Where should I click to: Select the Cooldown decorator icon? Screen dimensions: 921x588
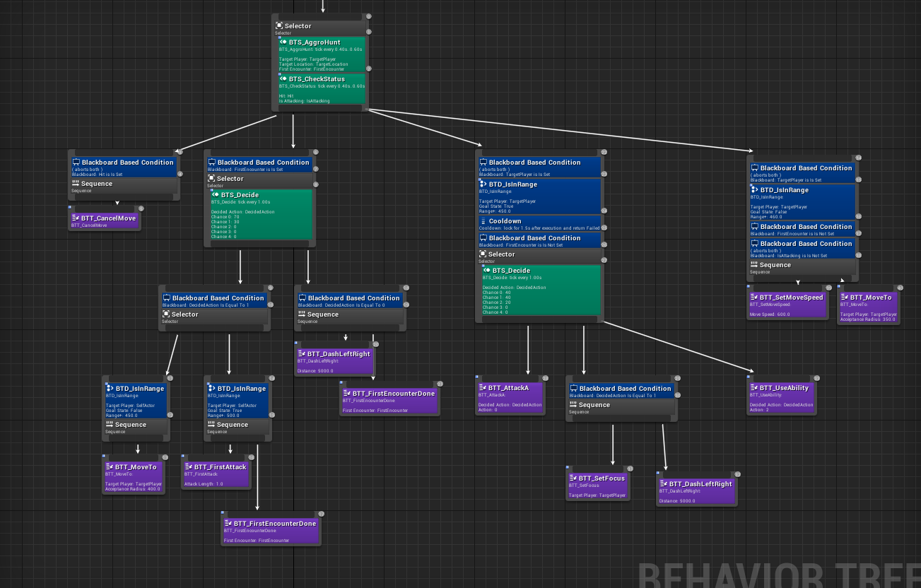[x=483, y=221]
